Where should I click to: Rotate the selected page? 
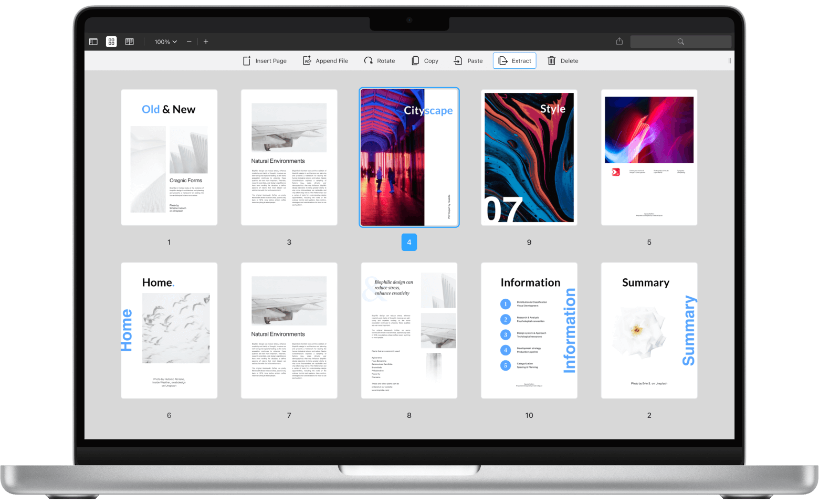[x=380, y=61]
